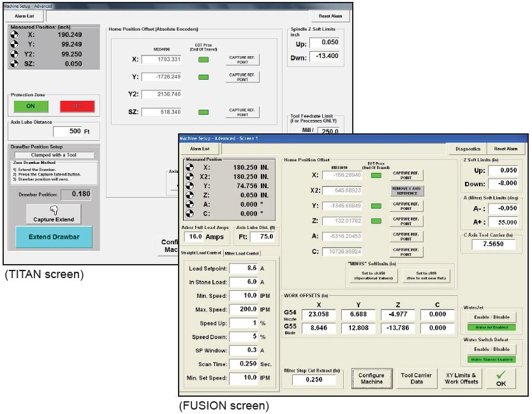Capture Ref. Point for A in FUSION
Viewport: 532px width, 414px height.
(x=406, y=237)
